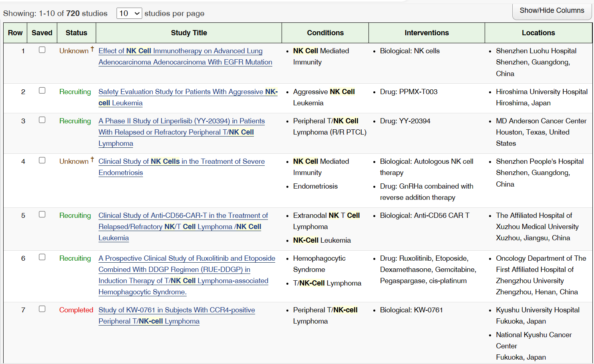Image resolution: width=594 pixels, height=364 pixels.
Task: Open the Aggressive NK-cell Leukemia safety study
Action: [x=181, y=92]
